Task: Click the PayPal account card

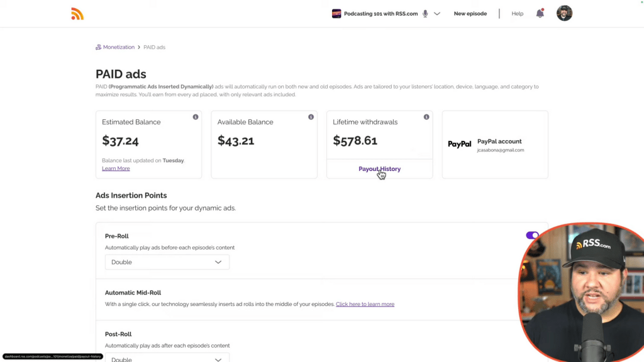Action: coord(494,145)
